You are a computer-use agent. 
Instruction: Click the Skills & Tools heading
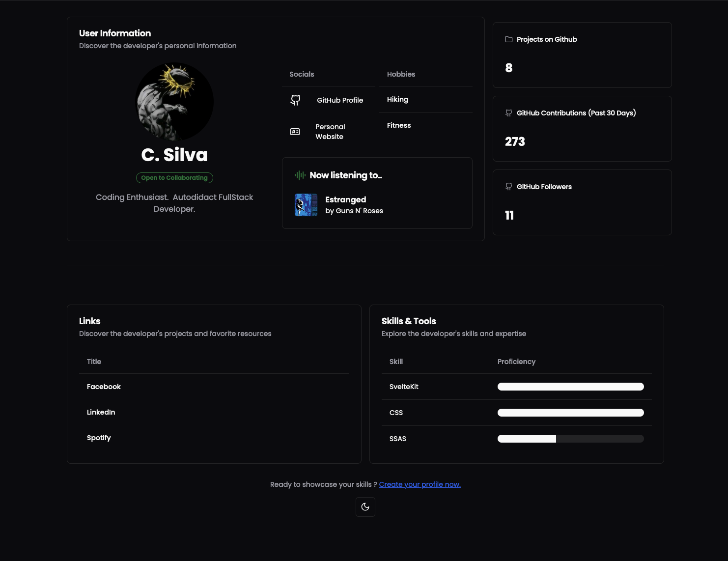point(409,321)
